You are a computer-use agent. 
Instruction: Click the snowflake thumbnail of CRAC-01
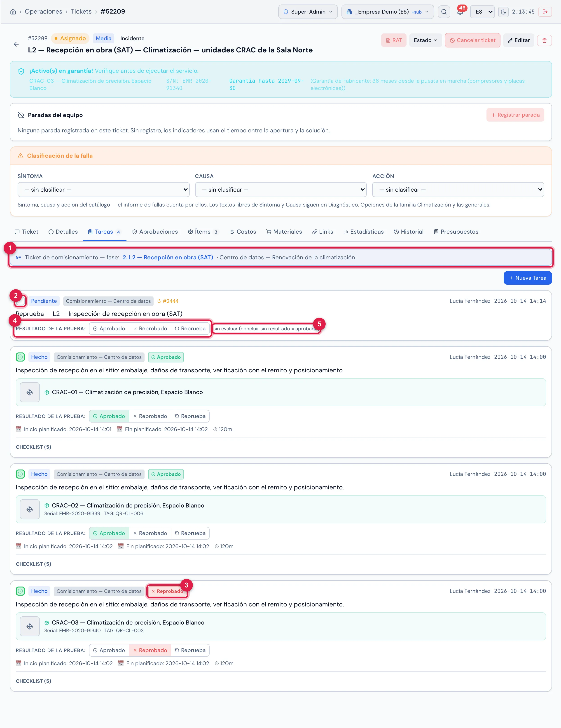click(x=30, y=392)
